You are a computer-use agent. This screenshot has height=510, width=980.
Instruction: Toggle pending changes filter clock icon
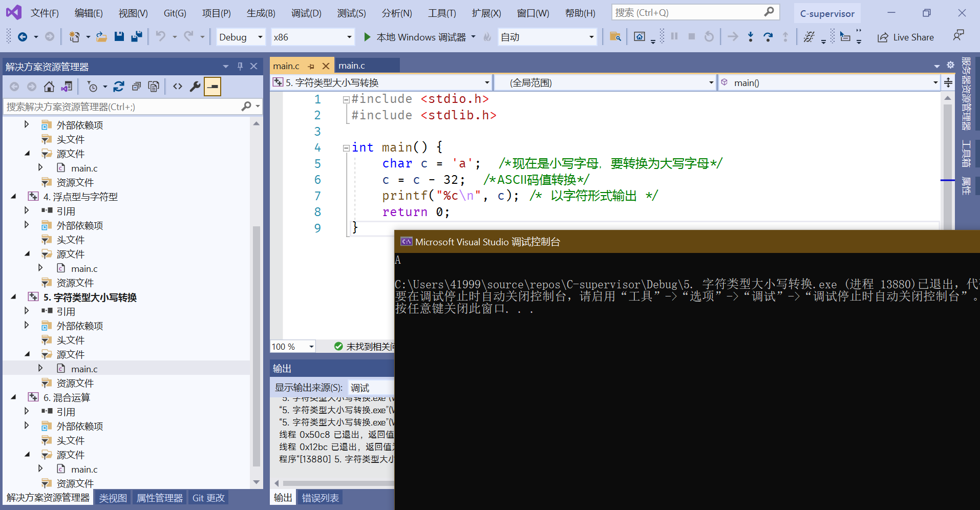(92, 87)
